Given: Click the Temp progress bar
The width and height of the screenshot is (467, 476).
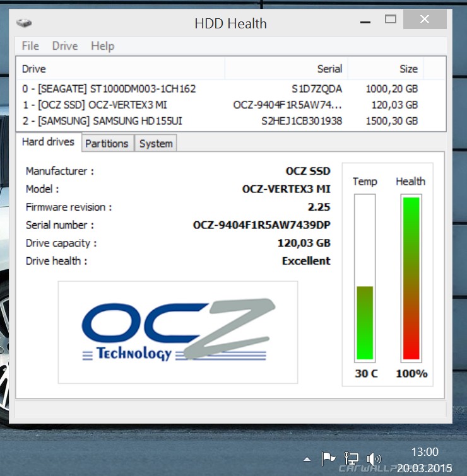Looking at the screenshot, I should [365, 278].
